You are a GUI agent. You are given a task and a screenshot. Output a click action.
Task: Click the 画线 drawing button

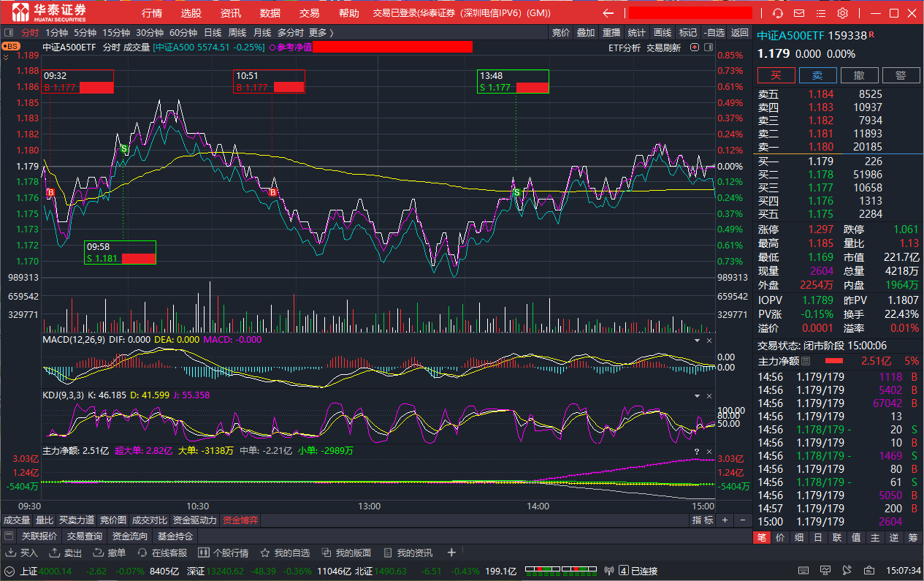pyautogui.click(x=663, y=32)
